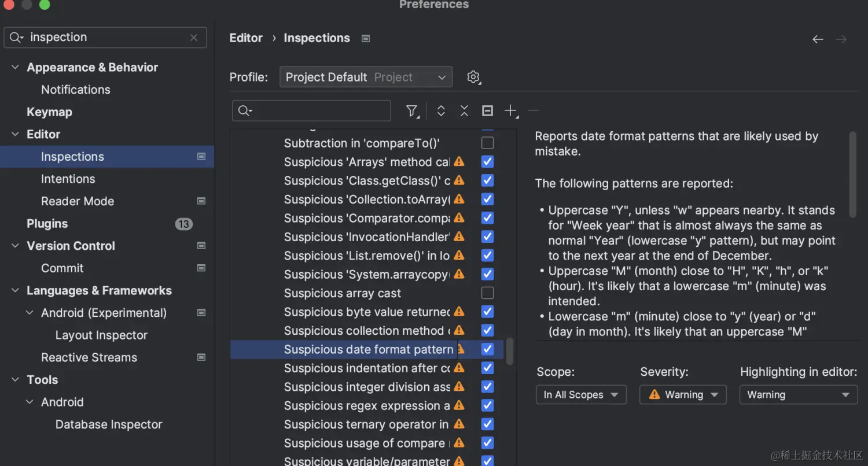Click the back arrow navigation icon
This screenshot has height=466, width=868.
818,39
